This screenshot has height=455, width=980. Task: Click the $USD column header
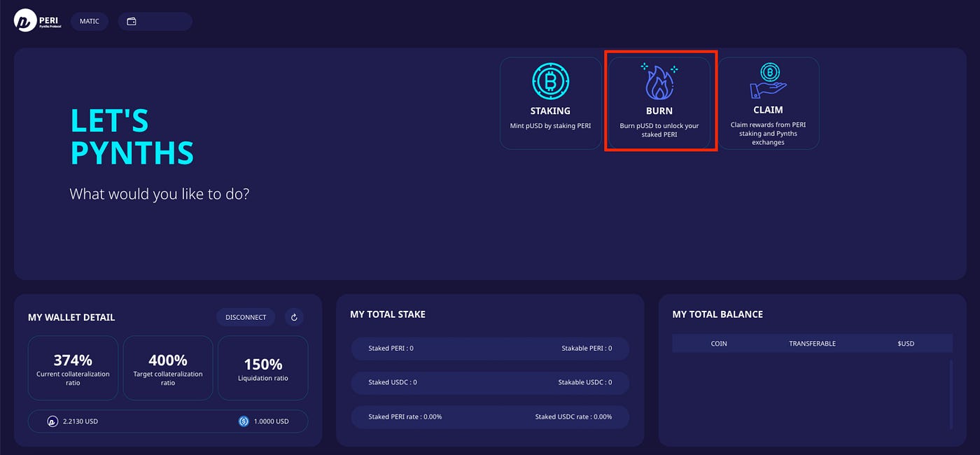[x=906, y=344]
